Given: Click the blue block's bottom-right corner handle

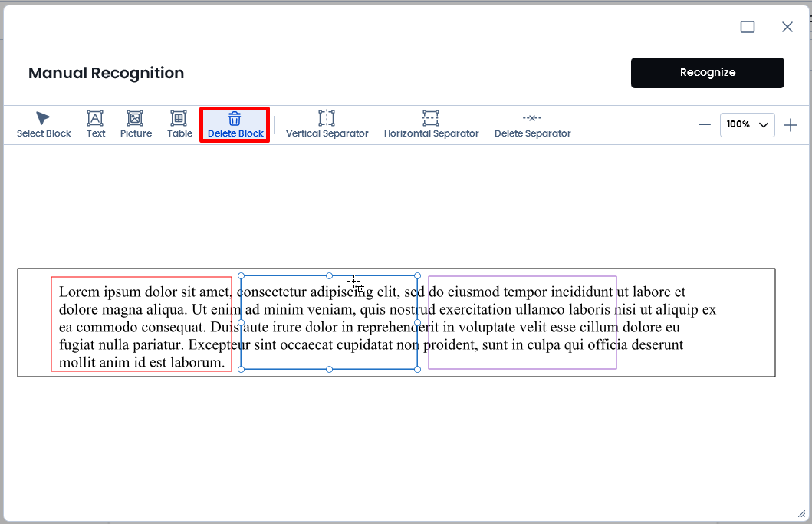Looking at the screenshot, I should click(x=417, y=370).
